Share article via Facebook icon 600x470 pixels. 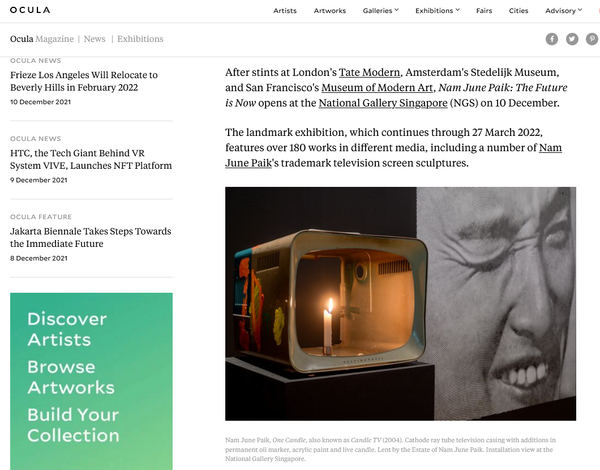(551, 39)
